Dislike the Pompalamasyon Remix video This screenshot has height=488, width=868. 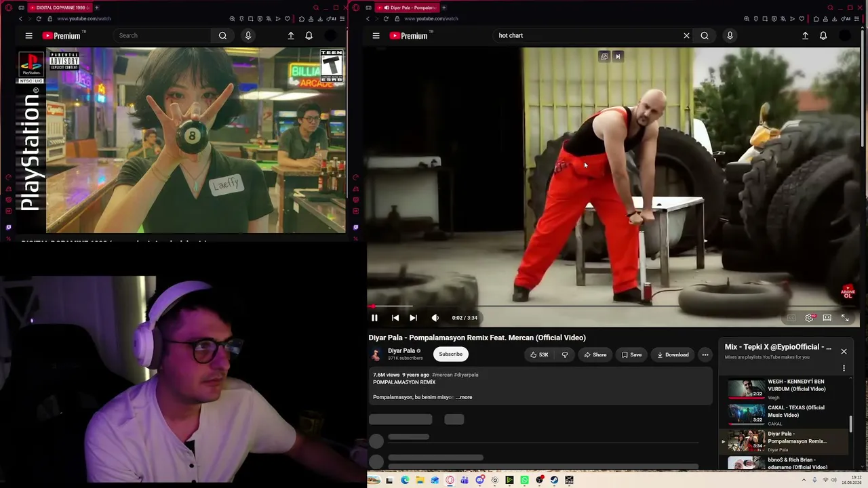tap(565, 354)
